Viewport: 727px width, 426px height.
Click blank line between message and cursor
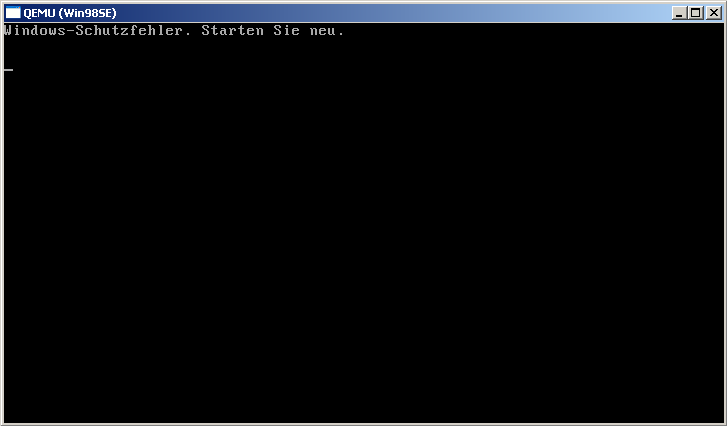[x=364, y=50]
